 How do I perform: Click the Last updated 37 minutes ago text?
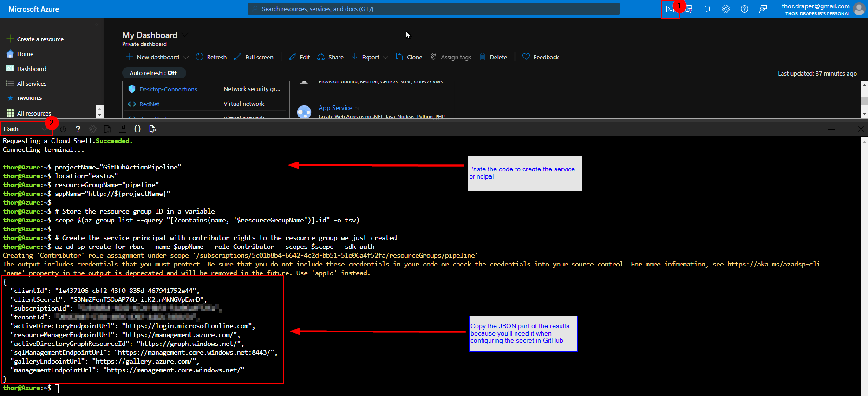click(817, 73)
